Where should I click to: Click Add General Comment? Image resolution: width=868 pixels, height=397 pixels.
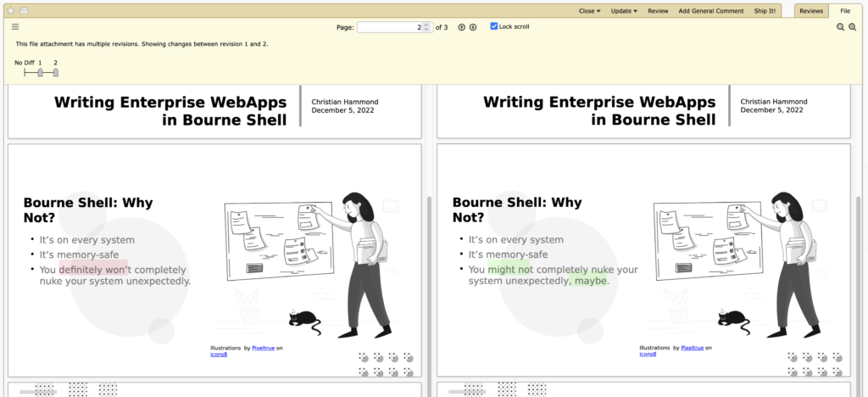pos(711,10)
